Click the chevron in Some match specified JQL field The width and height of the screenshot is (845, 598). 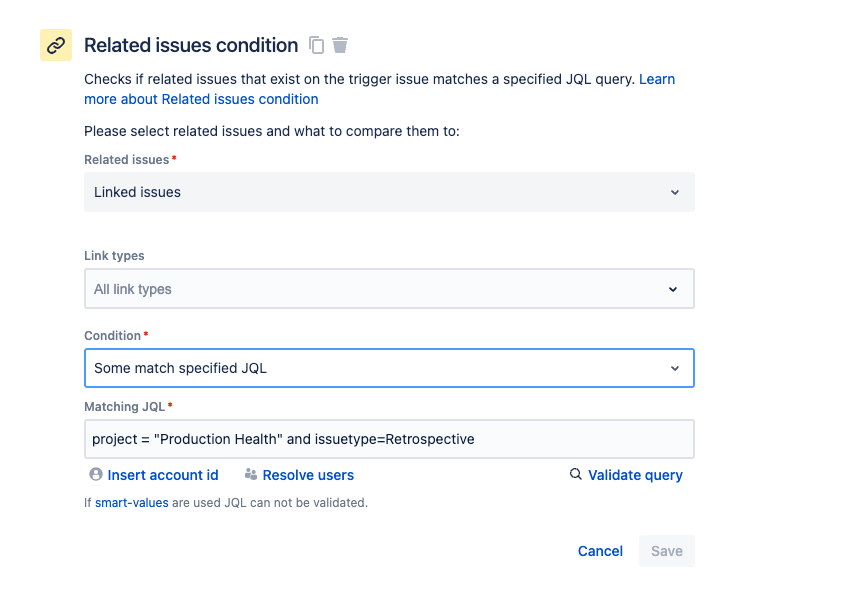click(x=674, y=368)
